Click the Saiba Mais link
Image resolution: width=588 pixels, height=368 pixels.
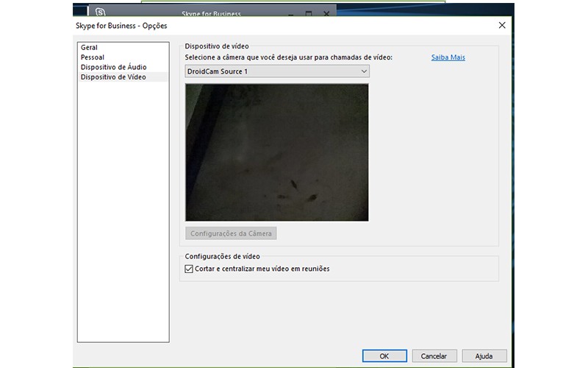(448, 57)
